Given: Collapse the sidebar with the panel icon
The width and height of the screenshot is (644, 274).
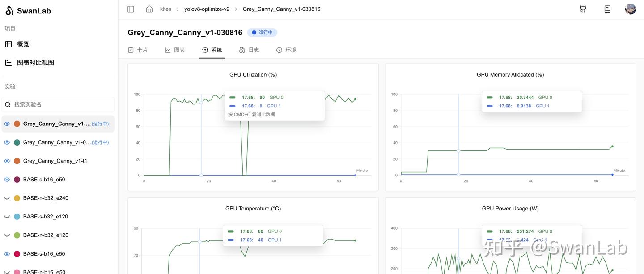Looking at the screenshot, I should click(131, 9).
